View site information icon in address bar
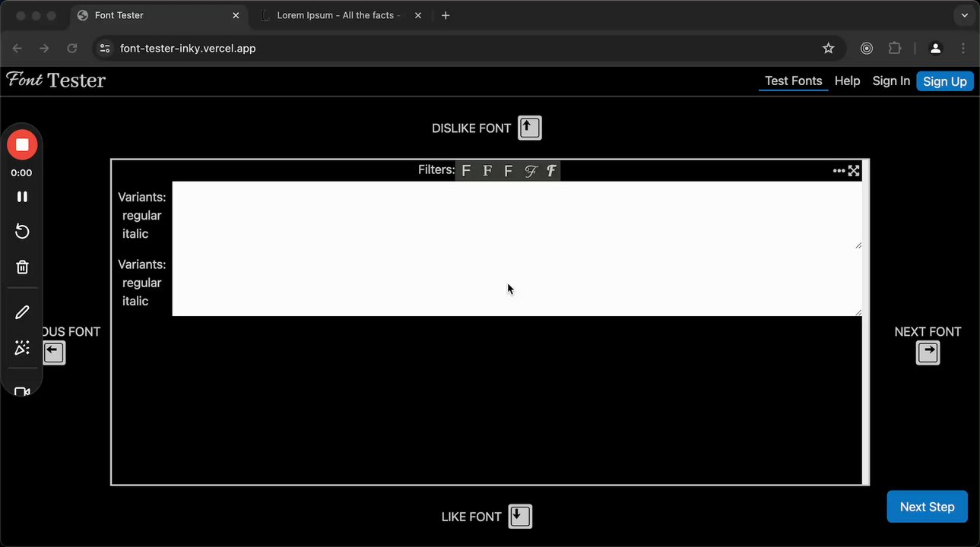The image size is (980, 547). coord(105,48)
